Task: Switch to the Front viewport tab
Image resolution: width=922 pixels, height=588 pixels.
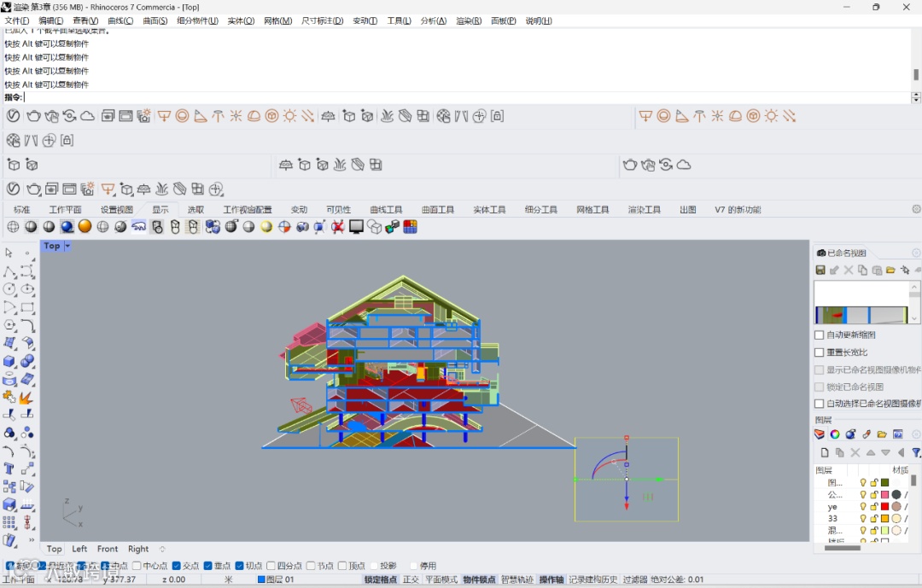Action: point(108,550)
